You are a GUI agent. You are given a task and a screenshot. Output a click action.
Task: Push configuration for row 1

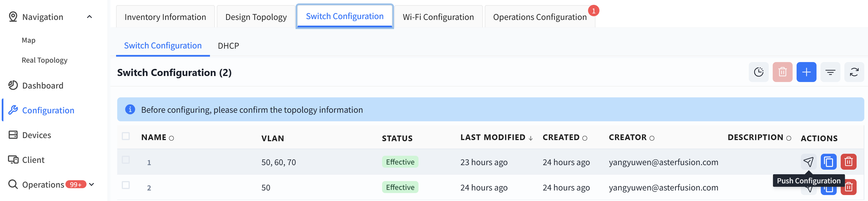click(x=808, y=162)
